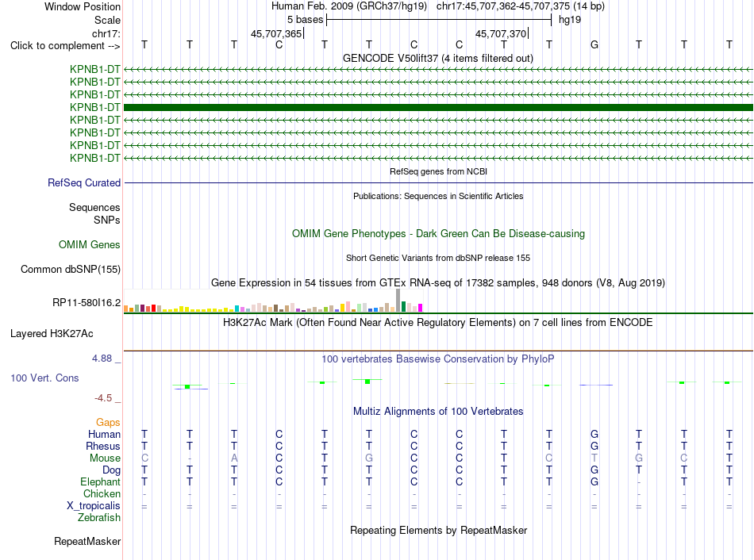The width and height of the screenshot is (754, 560).
Task: Click the 'Human Feb. 2009 (GRCh37/hg19)' position header
Action: click(349, 6)
